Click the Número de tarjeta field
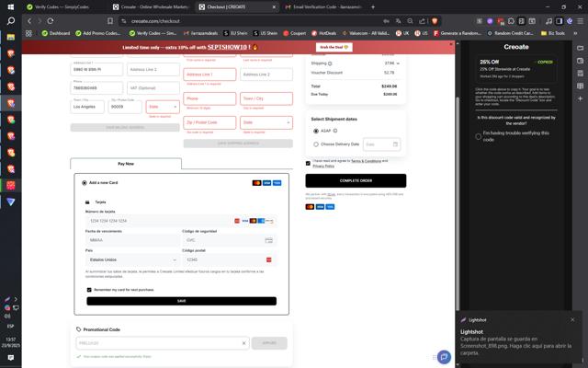The image size is (588, 368). [x=181, y=221]
